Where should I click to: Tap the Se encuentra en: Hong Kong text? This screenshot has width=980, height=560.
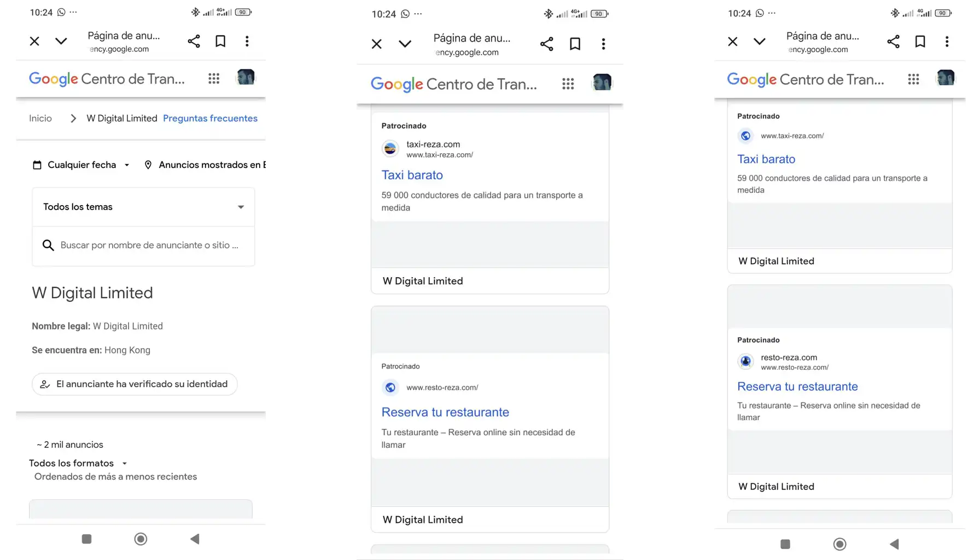tap(91, 350)
